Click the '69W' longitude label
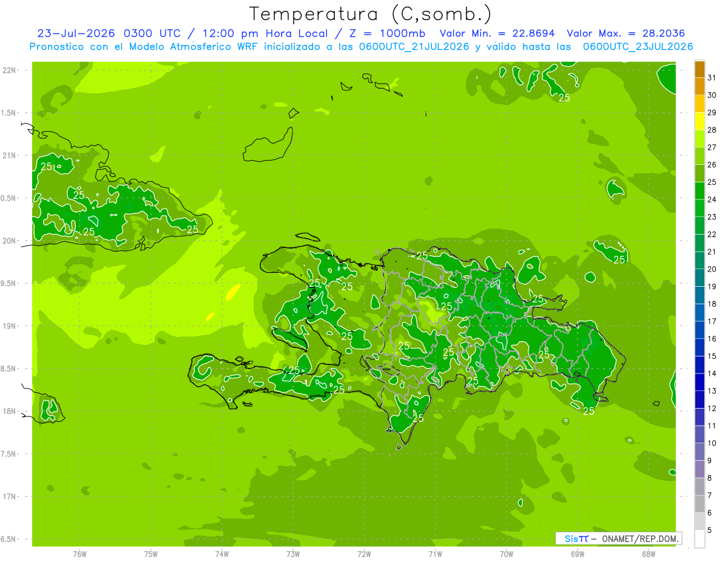This screenshot has height=562, width=728. coord(577,554)
